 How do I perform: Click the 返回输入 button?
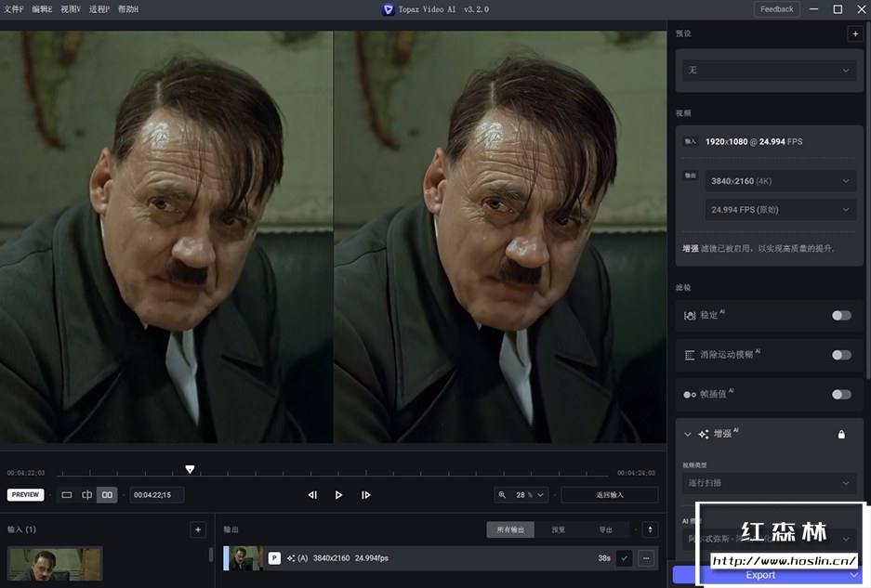[610, 495]
